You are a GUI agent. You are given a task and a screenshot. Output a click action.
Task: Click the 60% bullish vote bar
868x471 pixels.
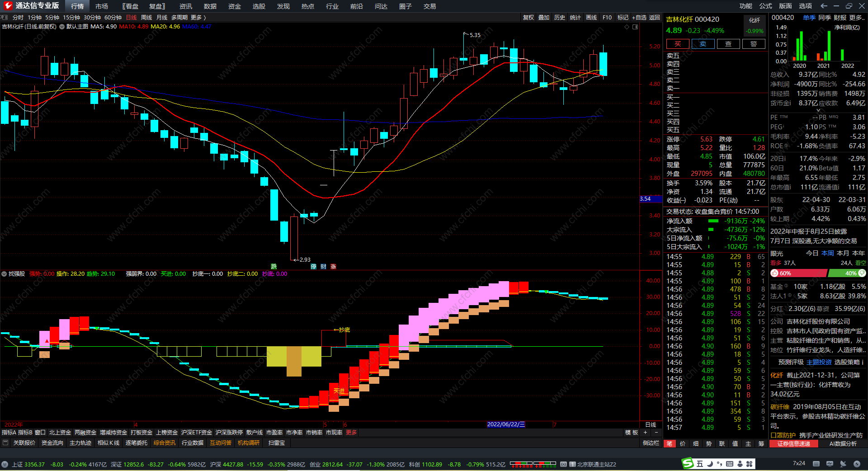[799, 273]
